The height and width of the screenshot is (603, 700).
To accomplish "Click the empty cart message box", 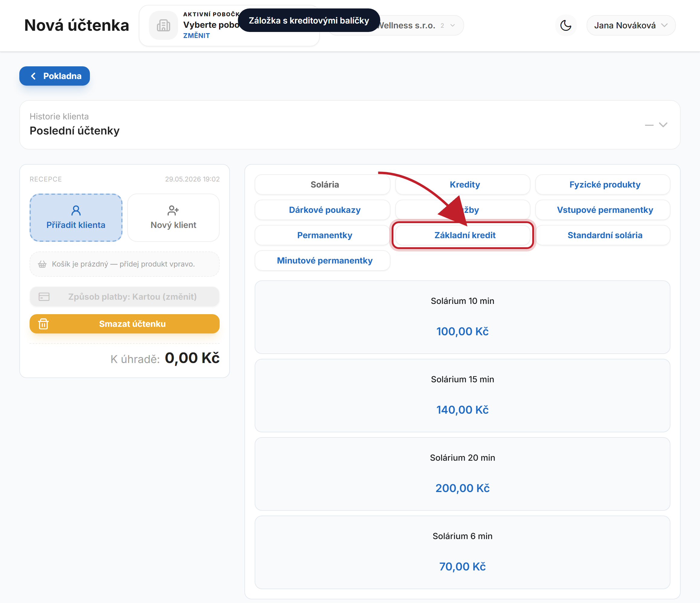I will coord(124,264).
